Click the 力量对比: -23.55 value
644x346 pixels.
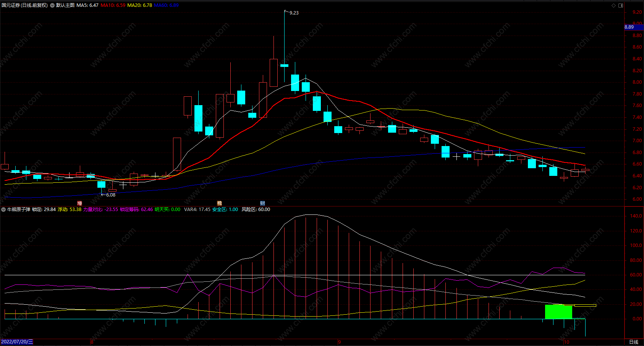(101, 210)
